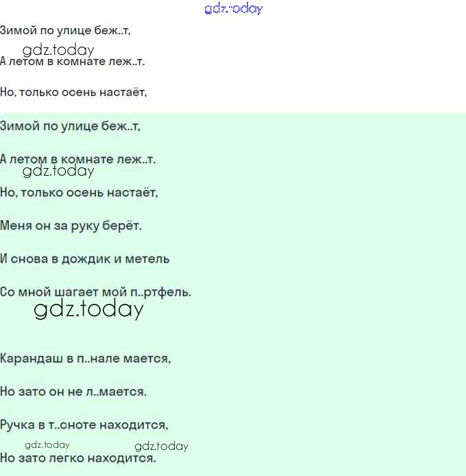Image resolution: width=466 pixels, height=476 pixels.
Task: Click 'Но, только осень настаёт' in green section
Action: pyautogui.click(x=79, y=193)
